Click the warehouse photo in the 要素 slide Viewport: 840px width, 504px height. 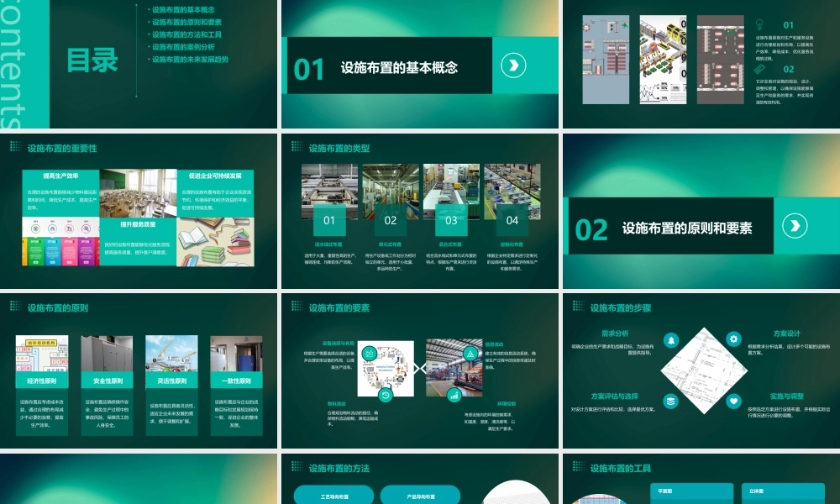coord(454,367)
